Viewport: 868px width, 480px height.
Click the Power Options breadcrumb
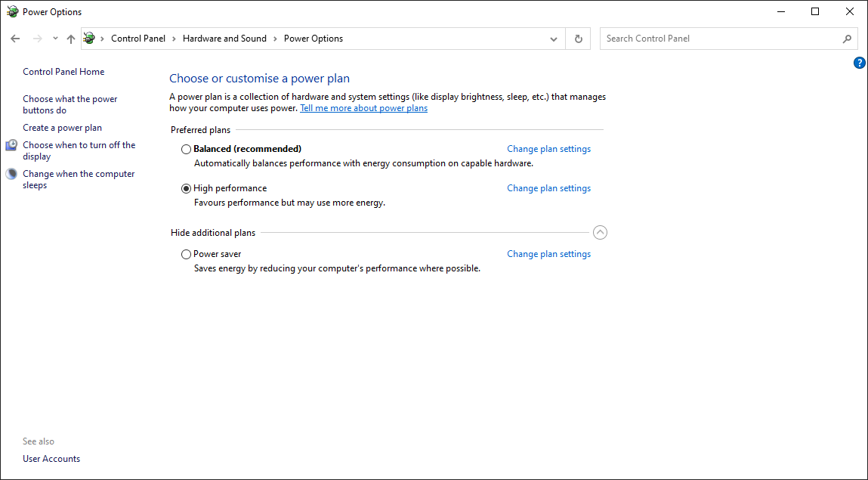pyautogui.click(x=314, y=39)
